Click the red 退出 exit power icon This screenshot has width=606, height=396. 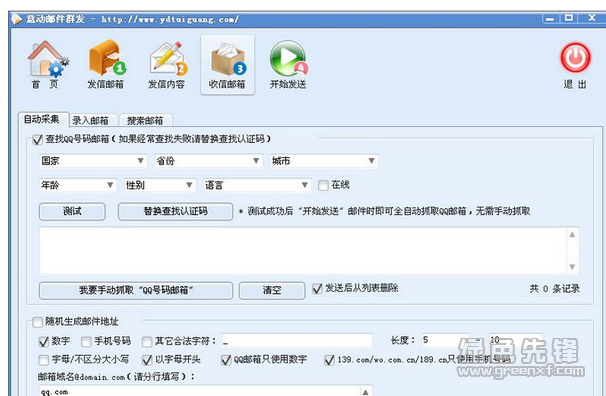coord(575,66)
